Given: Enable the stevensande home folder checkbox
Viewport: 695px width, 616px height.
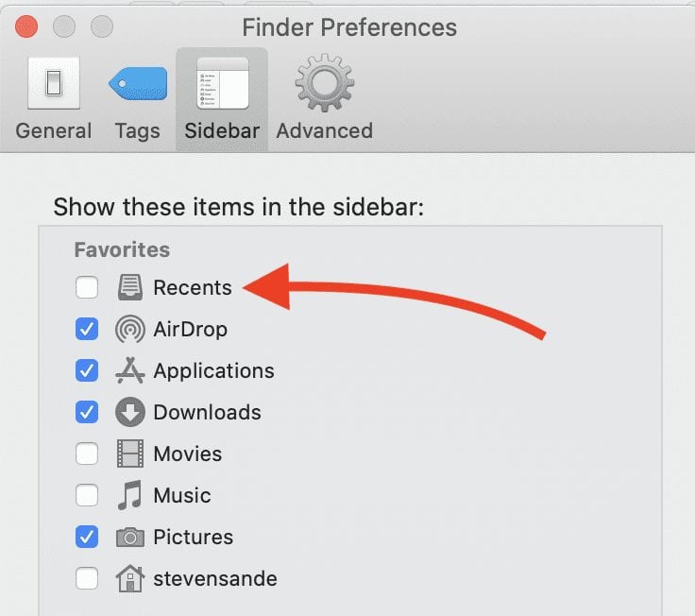Looking at the screenshot, I should (87, 578).
